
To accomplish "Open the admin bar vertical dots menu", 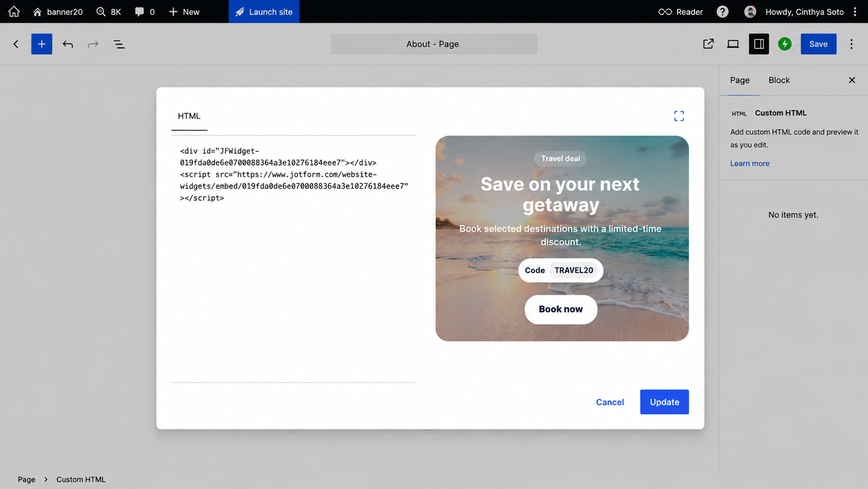I will [x=855, y=11].
